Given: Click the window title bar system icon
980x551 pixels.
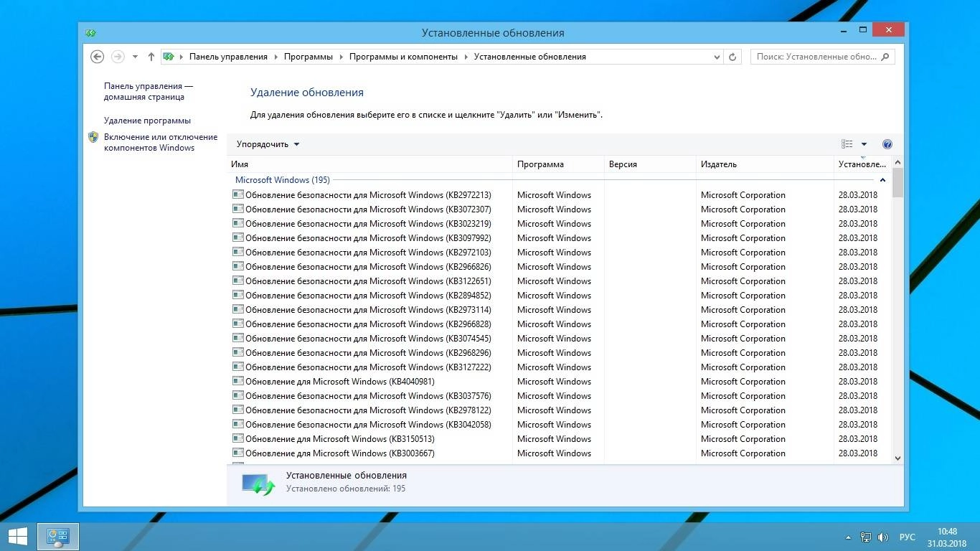Looking at the screenshot, I should coord(90,32).
